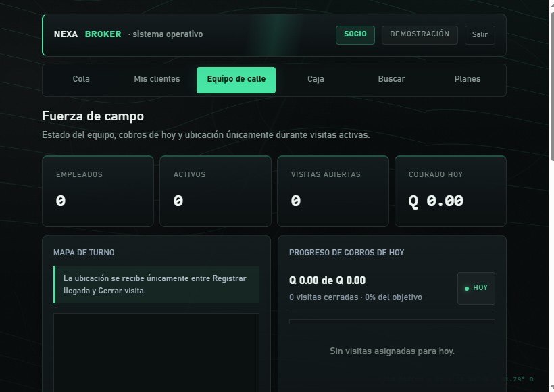554x392 pixels.
Task: Click the 'Fuerza de campo' heading
Action: click(93, 116)
